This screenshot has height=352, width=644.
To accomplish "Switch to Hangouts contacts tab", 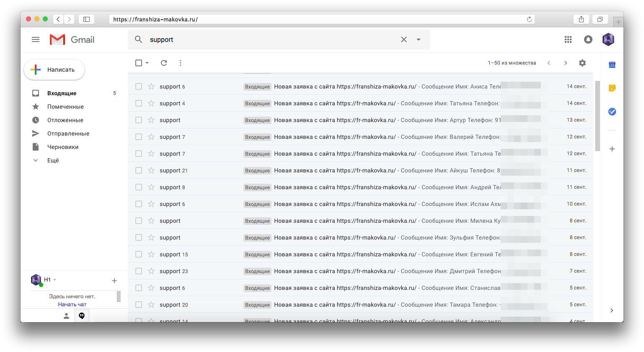I will pos(66,316).
